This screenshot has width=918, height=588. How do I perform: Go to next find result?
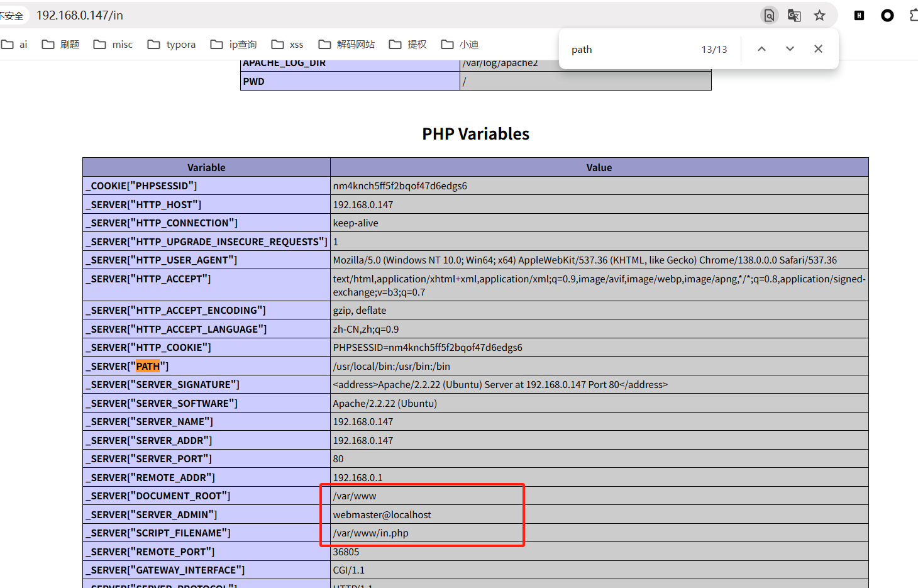pos(790,49)
